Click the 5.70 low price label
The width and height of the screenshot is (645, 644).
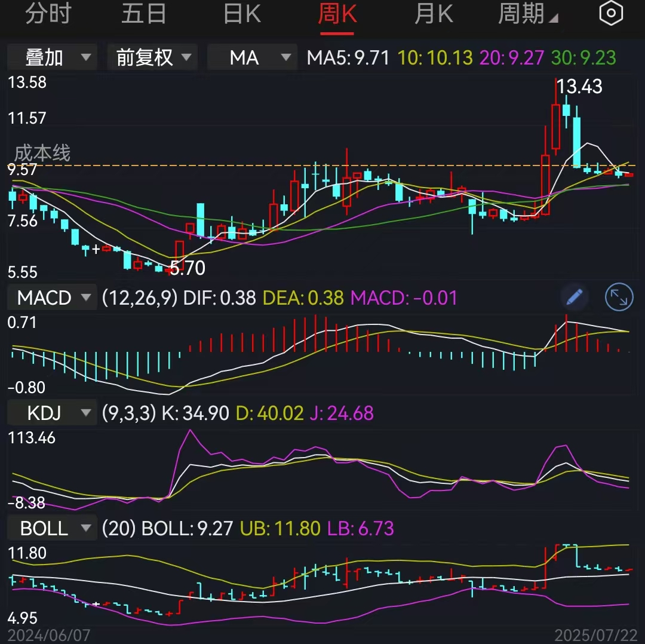coord(188,268)
